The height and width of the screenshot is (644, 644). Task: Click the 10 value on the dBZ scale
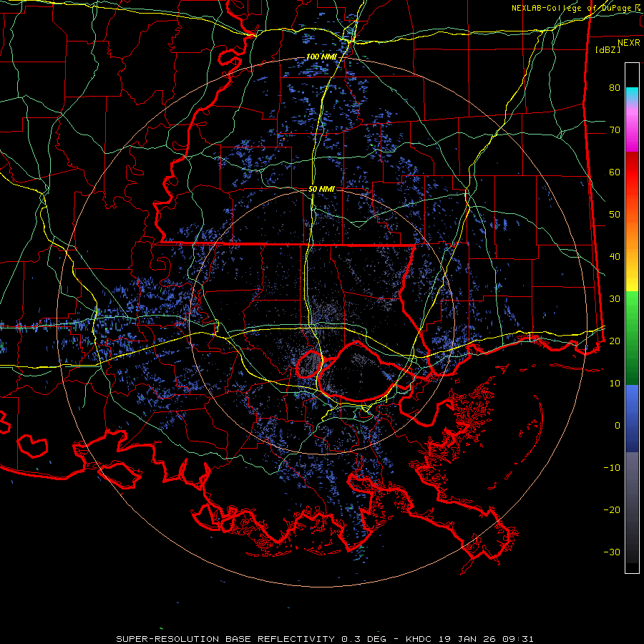click(615, 384)
